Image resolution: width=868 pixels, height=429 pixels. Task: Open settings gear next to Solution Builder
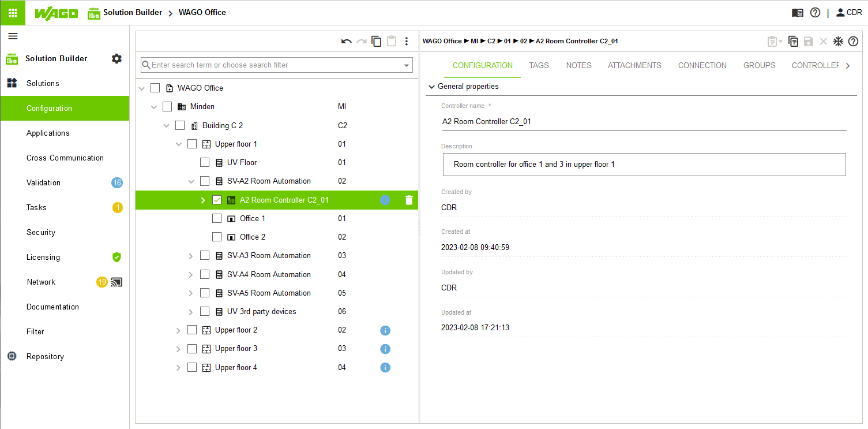tap(117, 58)
